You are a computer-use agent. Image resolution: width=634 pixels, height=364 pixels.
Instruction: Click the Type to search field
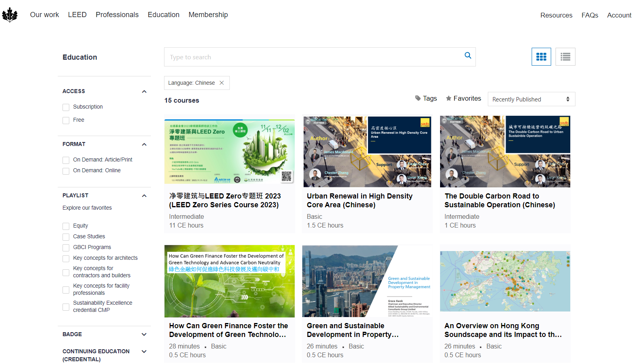point(315,57)
